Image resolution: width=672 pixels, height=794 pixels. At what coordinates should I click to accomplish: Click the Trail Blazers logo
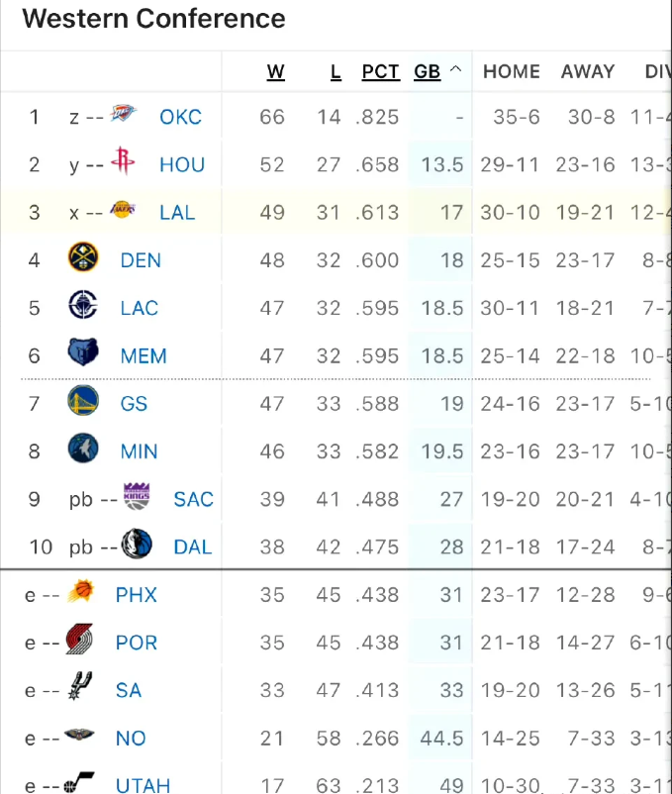coord(79,639)
